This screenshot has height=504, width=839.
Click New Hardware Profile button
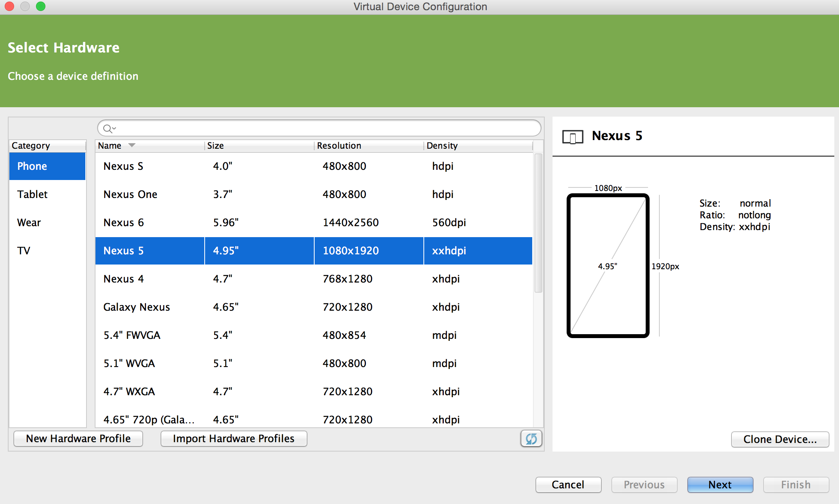coord(78,439)
